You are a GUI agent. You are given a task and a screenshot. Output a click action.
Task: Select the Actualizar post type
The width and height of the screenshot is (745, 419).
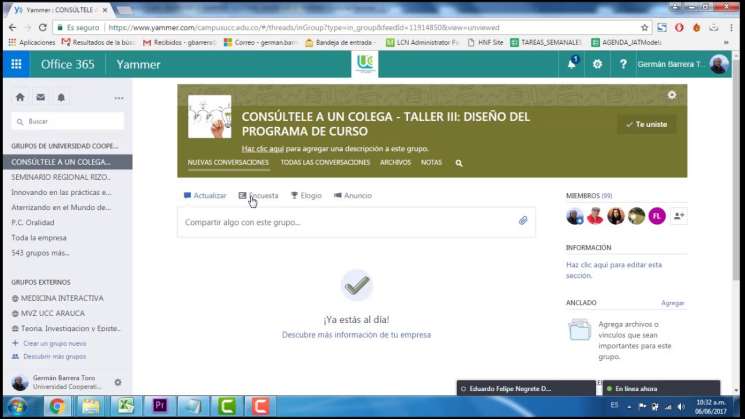(205, 196)
